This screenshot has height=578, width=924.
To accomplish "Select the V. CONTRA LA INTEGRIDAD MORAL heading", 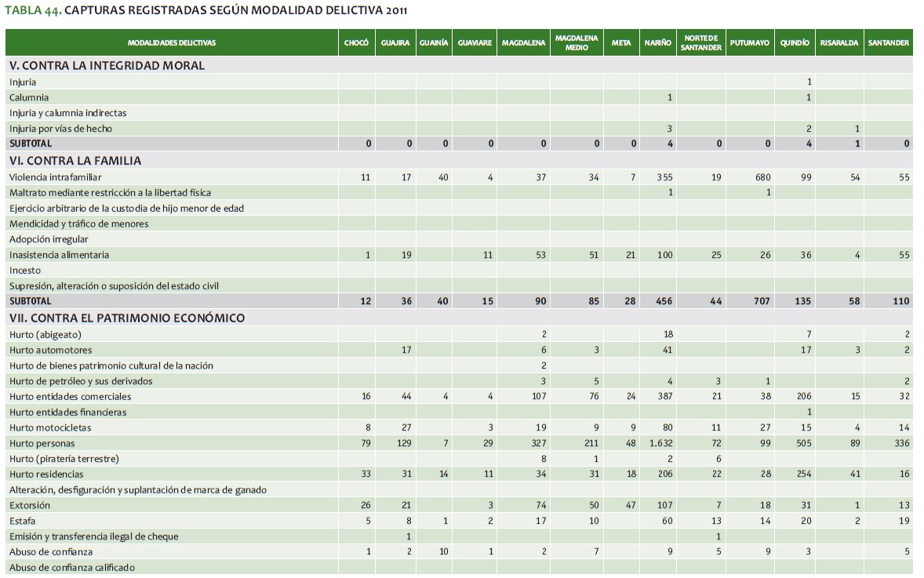I will point(107,66).
